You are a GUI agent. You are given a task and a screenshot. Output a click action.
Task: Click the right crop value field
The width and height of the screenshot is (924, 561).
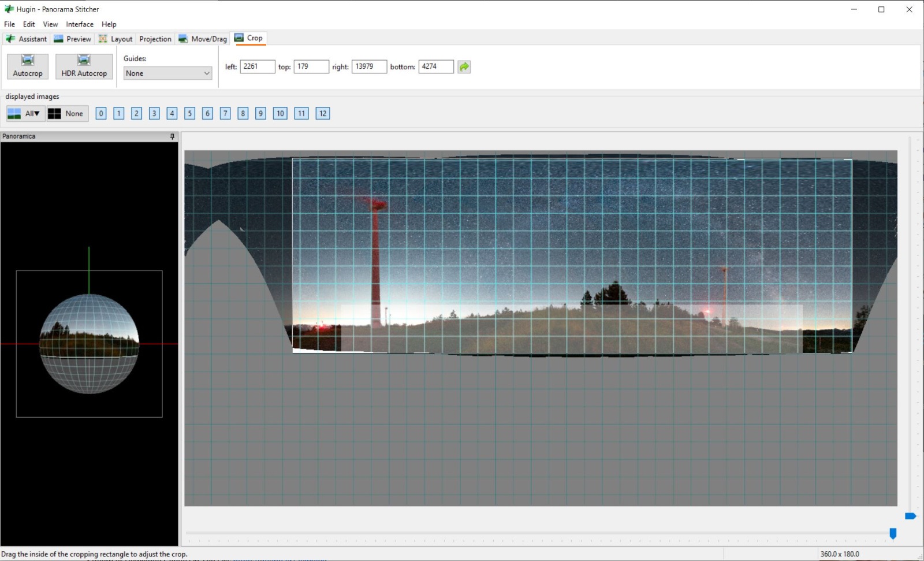coord(369,66)
